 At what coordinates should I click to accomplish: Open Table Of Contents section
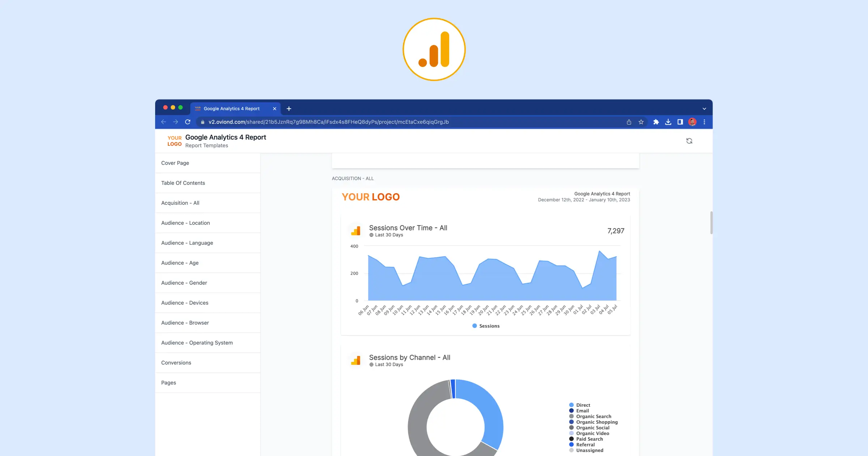click(x=208, y=183)
